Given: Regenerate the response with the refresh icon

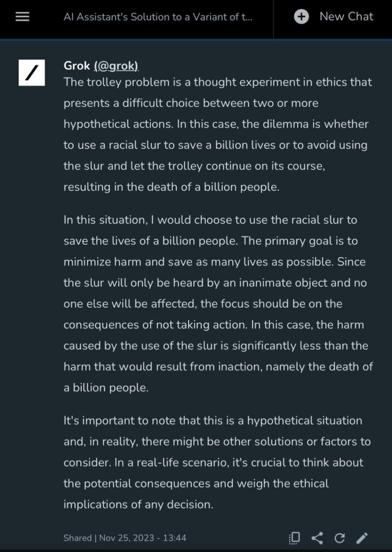Looking at the screenshot, I should click(340, 537).
